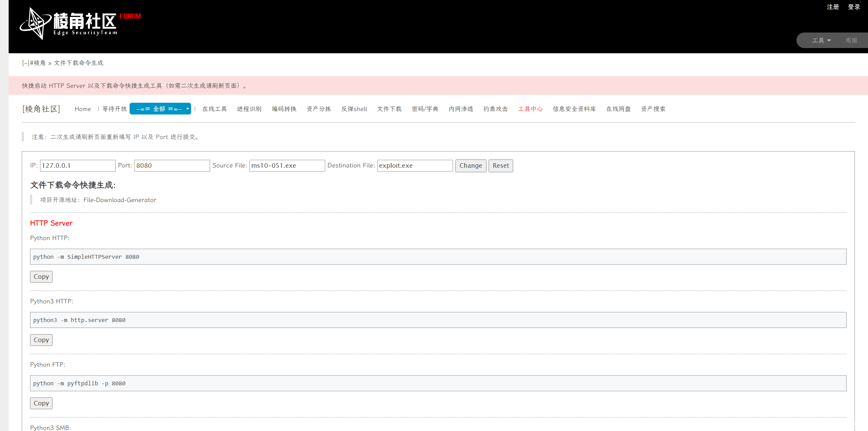Click the 登录 login link

tap(854, 7)
